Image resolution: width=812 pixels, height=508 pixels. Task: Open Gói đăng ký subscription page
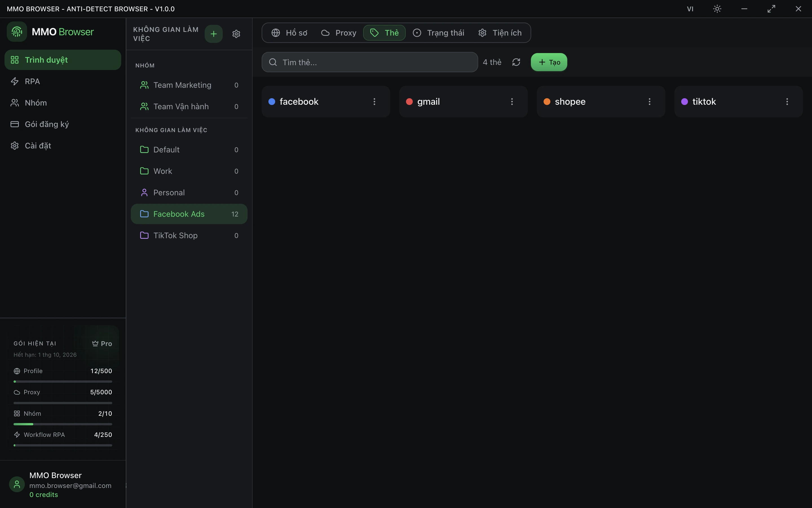click(63, 124)
